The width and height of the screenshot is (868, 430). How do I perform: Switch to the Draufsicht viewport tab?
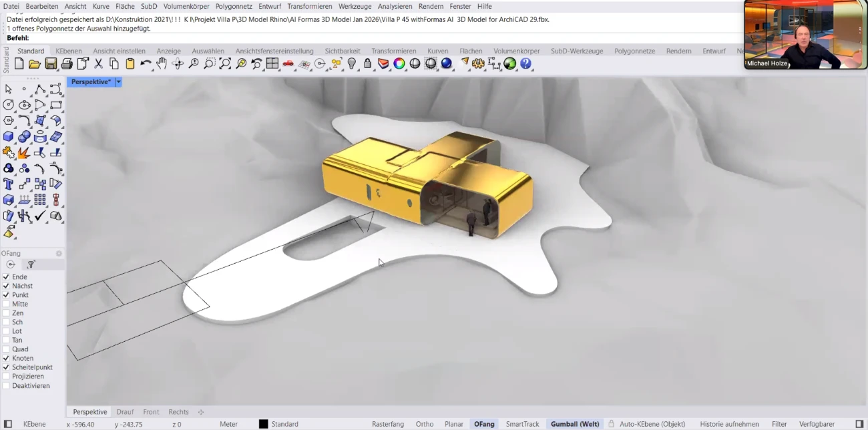click(125, 412)
